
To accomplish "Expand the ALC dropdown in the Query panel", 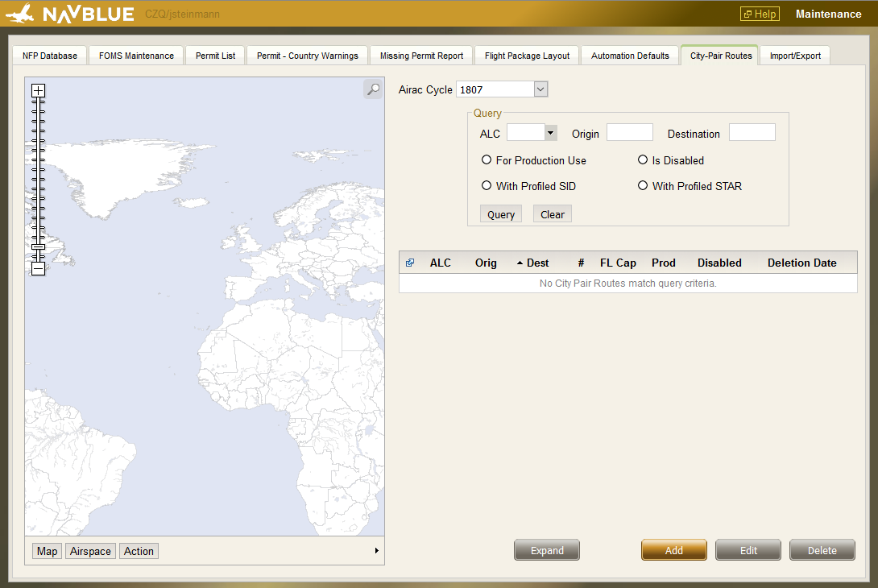I will [x=550, y=132].
